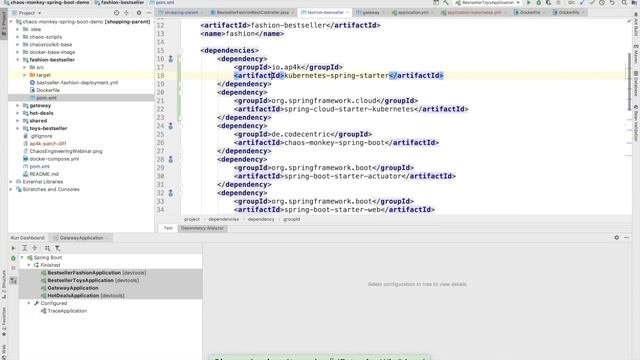Click the VCS revert arrow icon

point(612,2)
